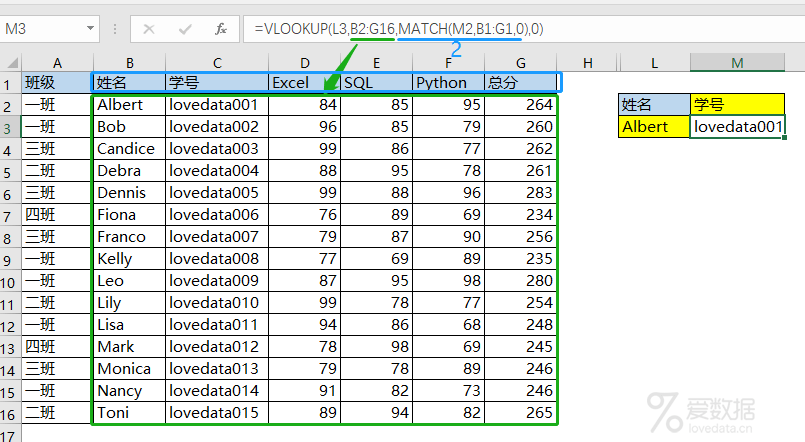Click the Bob name cell
This screenshot has height=442, width=805.
click(x=129, y=127)
